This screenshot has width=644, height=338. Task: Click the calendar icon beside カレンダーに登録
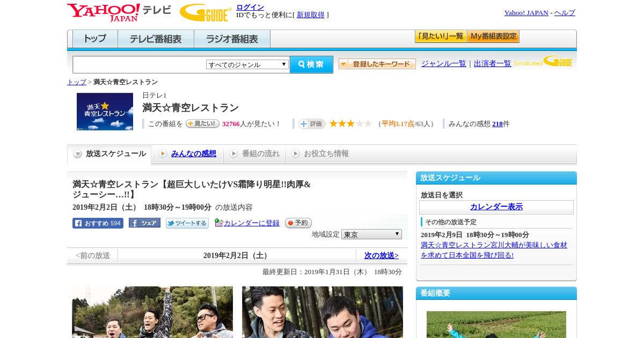tap(218, 223)
